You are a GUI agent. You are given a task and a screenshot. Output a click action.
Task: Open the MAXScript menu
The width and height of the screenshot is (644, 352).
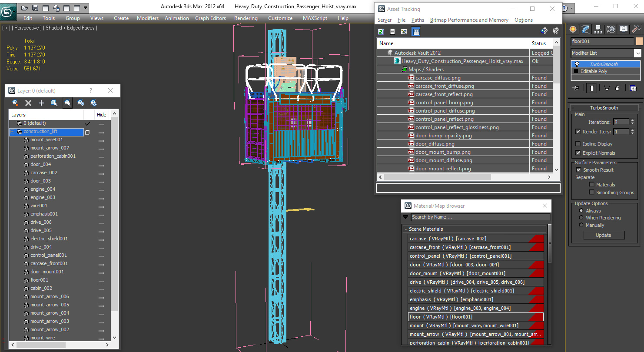315,18
